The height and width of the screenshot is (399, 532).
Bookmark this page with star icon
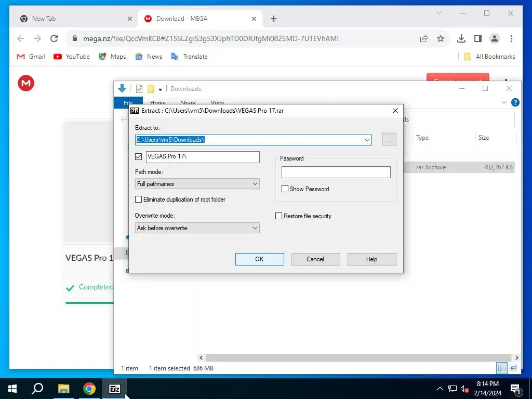[441, 38]
